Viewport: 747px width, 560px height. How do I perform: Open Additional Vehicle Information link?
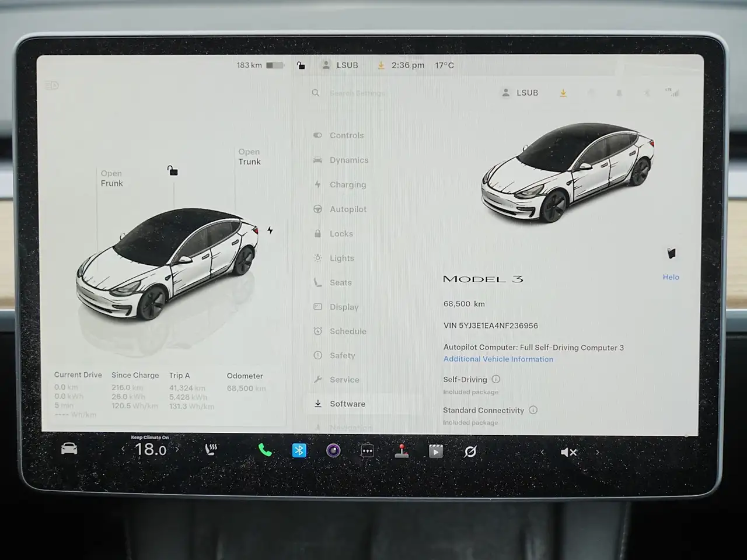point(498,359)
